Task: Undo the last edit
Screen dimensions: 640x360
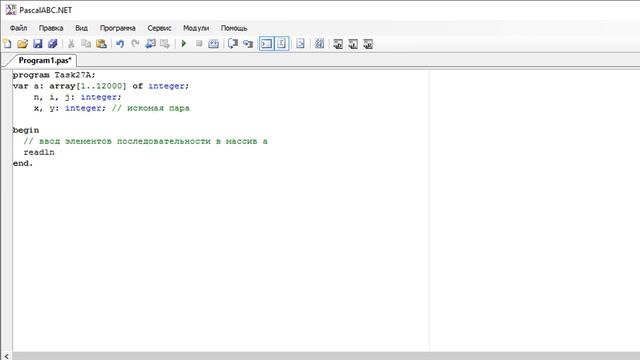Action: (120, 44)
